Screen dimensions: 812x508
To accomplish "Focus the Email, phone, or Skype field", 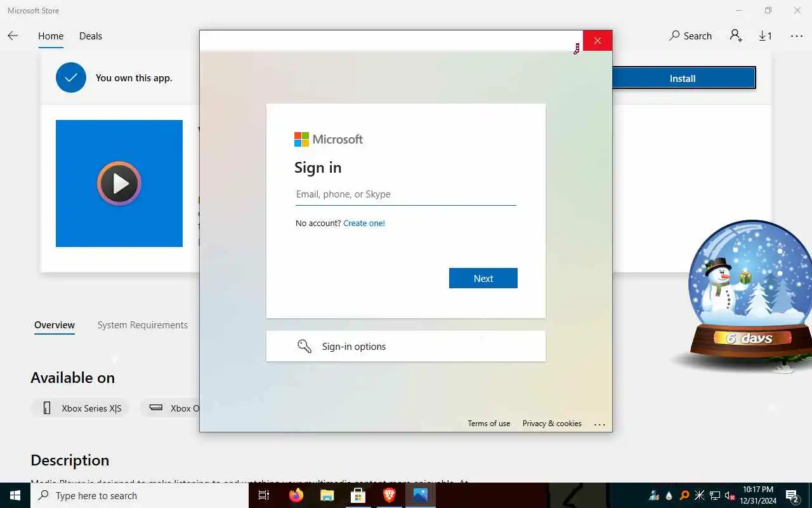I will tap(406, 194).
